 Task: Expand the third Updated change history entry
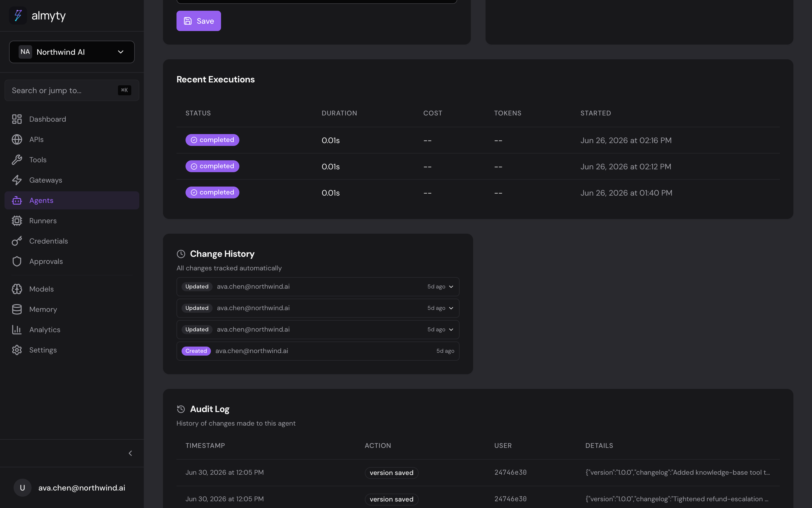click(x=318, y=330)
